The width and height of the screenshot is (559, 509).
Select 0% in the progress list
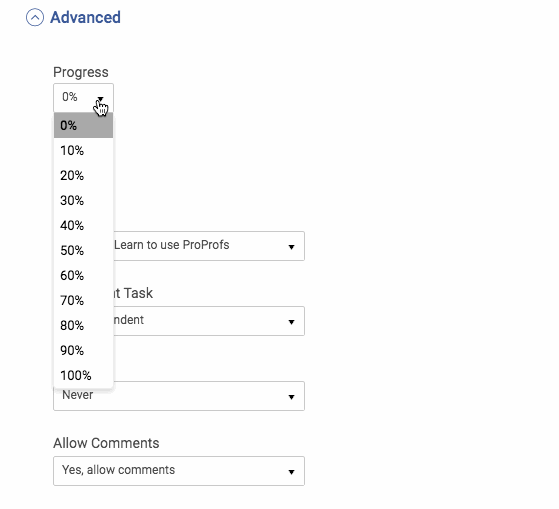click(83, 125)
